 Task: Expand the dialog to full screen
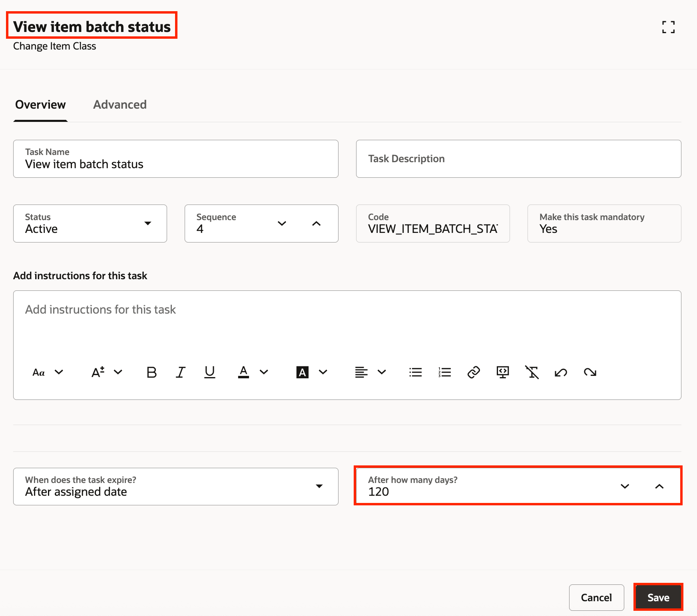click(668, 27)
